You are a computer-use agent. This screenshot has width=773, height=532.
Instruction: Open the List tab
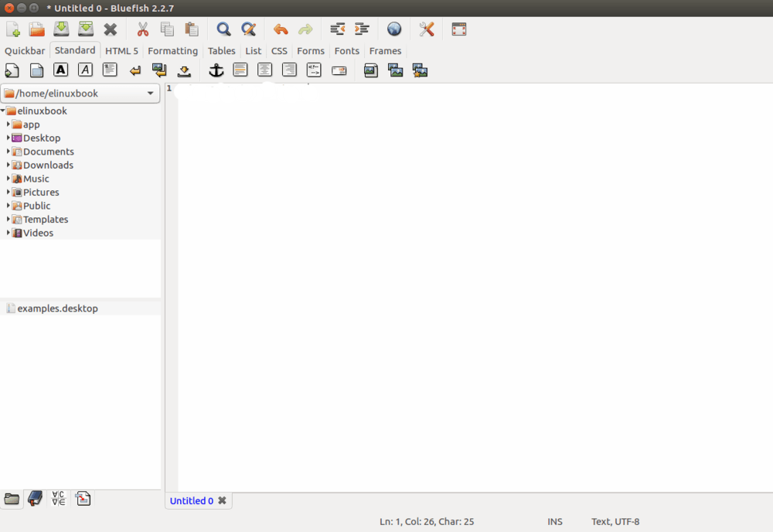tap(254, 51)
